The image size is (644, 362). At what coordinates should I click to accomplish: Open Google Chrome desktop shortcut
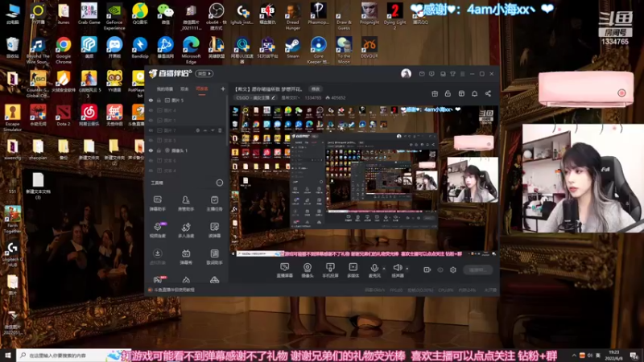pyautogui.click(x=64, y=50)
